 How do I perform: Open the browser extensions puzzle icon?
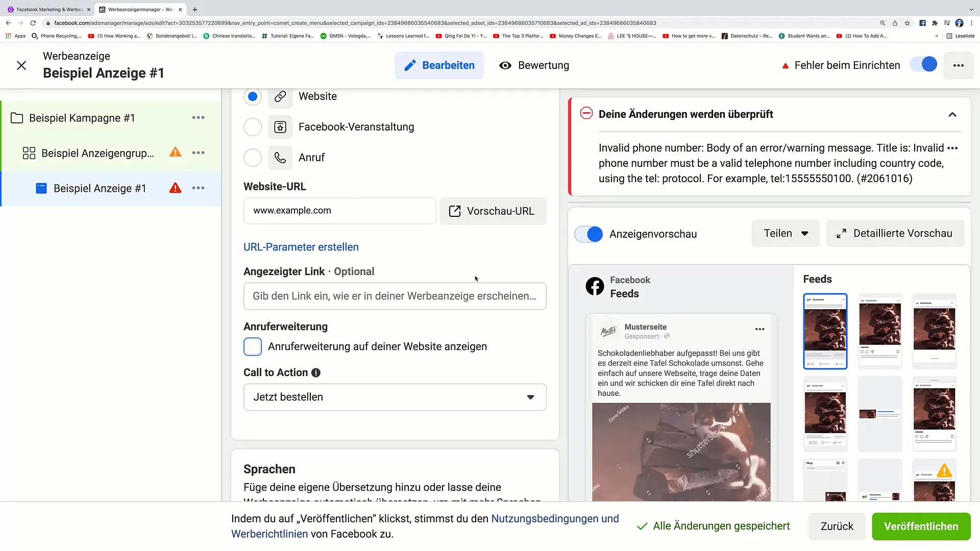click(935, 23)
